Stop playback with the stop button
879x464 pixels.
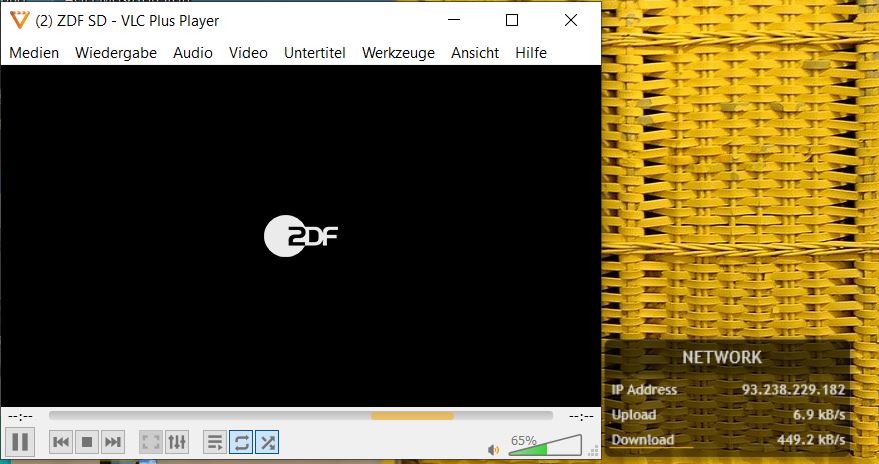[x=87, y=442]
